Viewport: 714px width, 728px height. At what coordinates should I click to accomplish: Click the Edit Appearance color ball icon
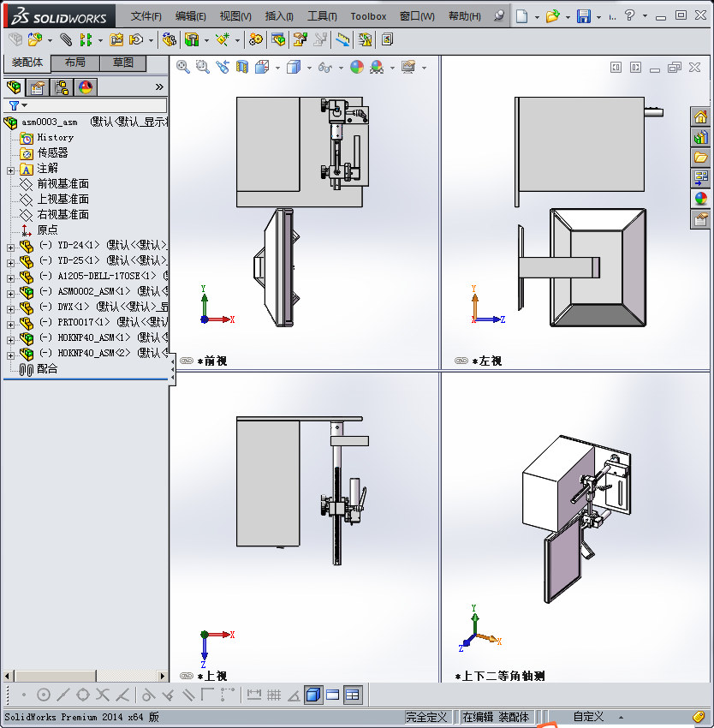(356, 68)
